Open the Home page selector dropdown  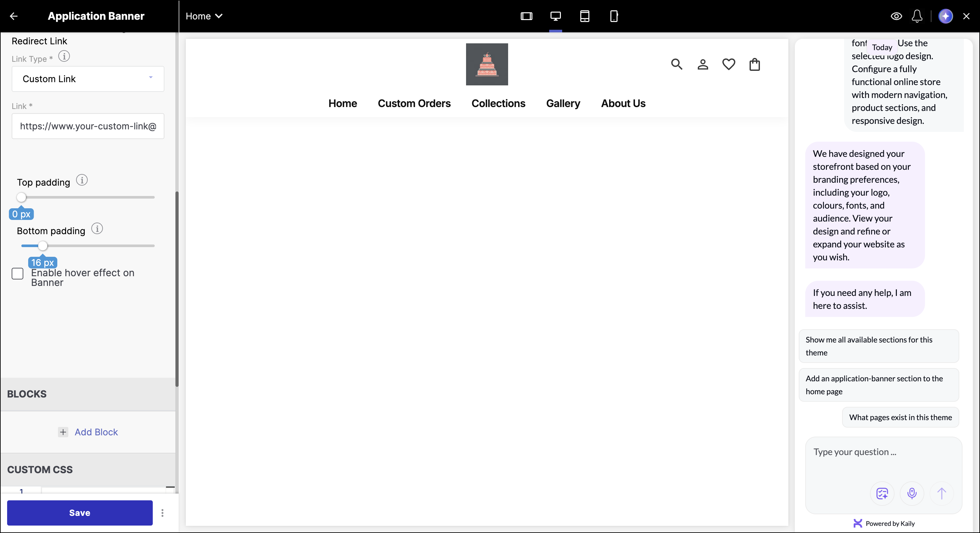tap(204, 16)
